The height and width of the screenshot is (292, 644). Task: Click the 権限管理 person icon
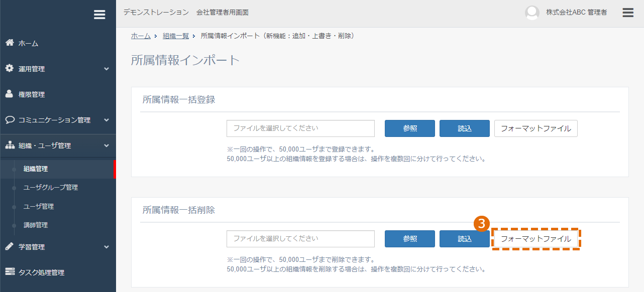[x=10, y=94]
